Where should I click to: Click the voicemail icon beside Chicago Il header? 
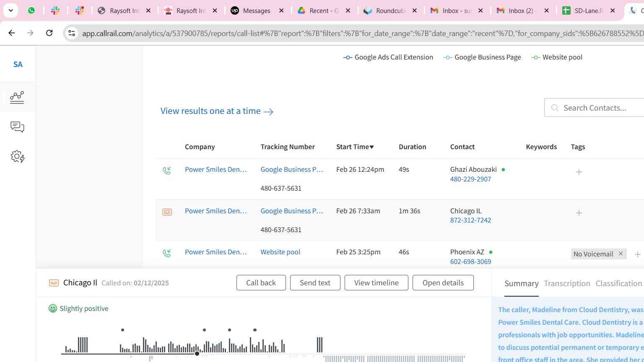pyautogui.click(x=54, y=283)
